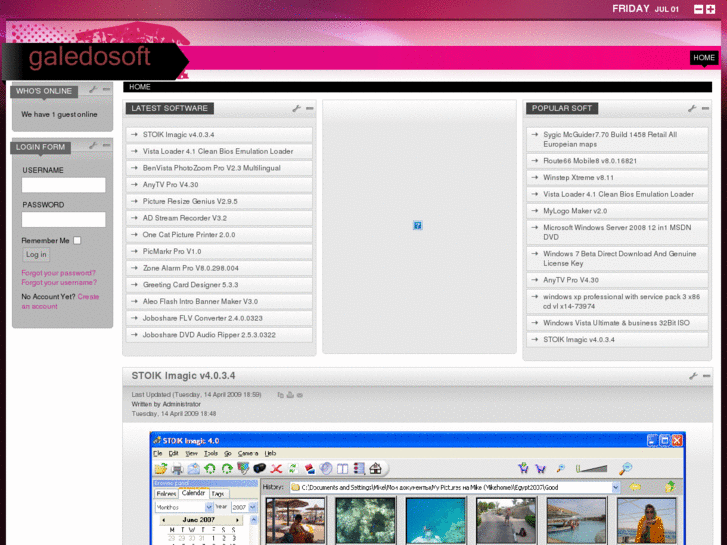Click the wrench icon in Popular Soft panel
The width and height of the screenshot is (727, 545).
692,108
